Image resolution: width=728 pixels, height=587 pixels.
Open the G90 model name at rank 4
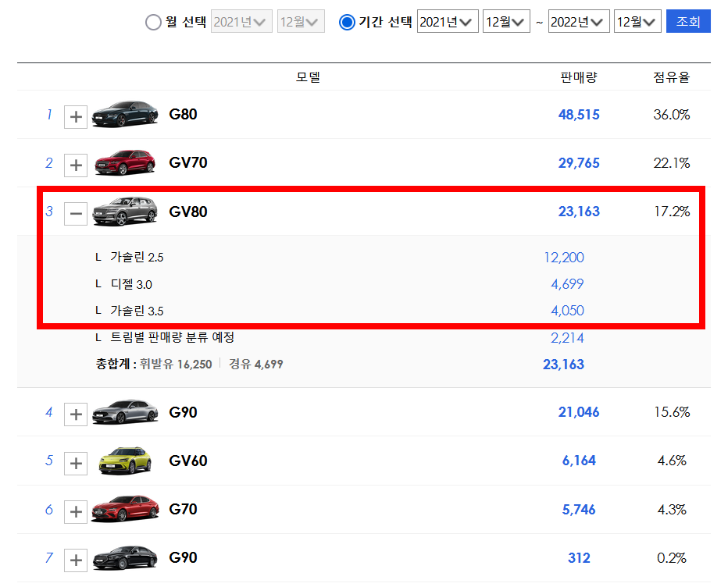pos(183,412)
